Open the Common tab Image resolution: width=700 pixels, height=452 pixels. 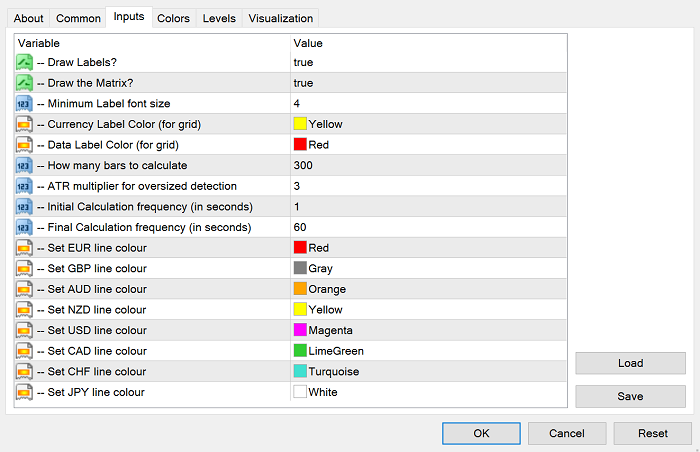tap(78, 18)
